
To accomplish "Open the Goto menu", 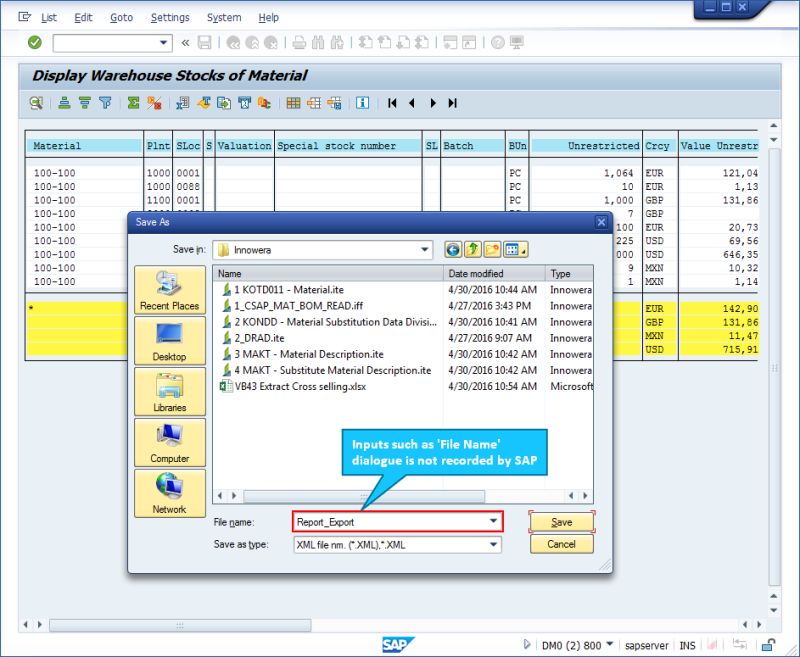I will point(121,17).
